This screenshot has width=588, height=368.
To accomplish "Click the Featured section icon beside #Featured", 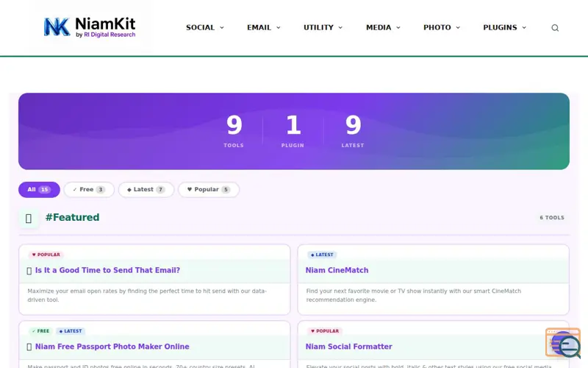I will [29, 218].
